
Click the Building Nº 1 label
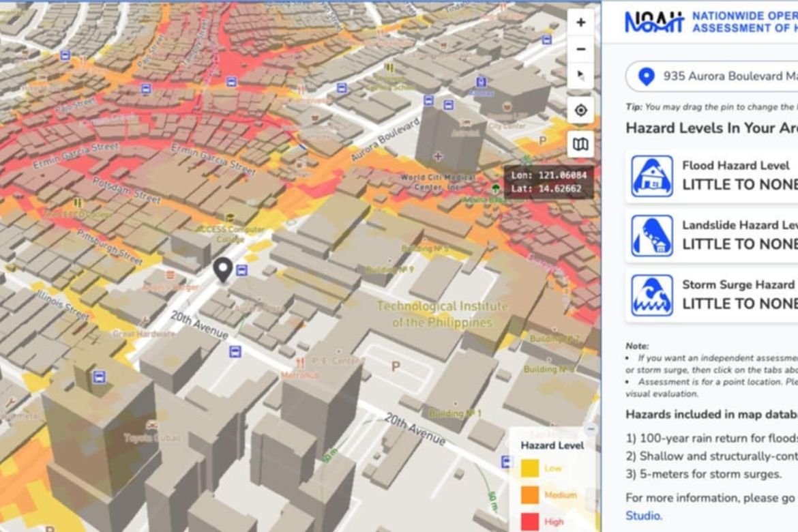pyautogui.click(x=454, y=413)
